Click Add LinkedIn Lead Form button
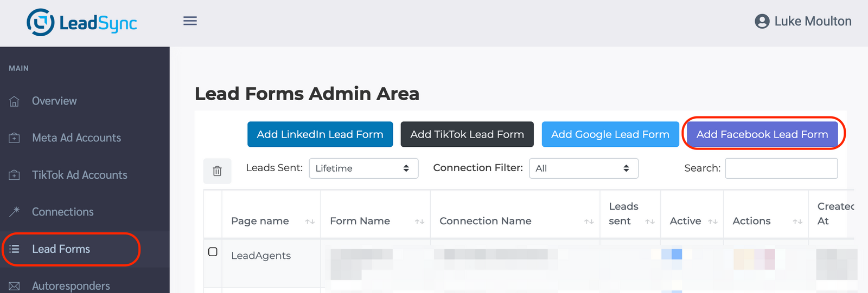The height and width of the screenshot is (293, 868). (320, 134)
